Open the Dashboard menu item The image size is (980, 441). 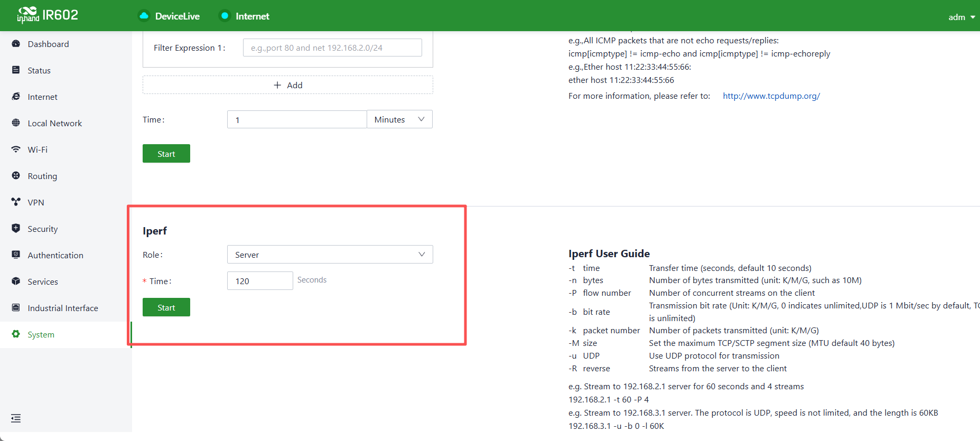[x=66, y=44]
